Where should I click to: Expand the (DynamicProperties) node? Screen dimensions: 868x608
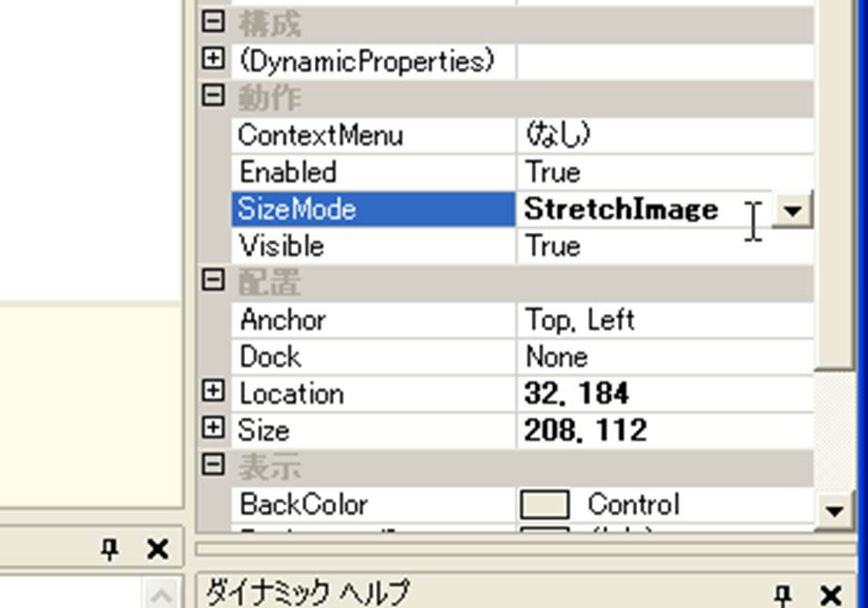click(x=214, y=59)
